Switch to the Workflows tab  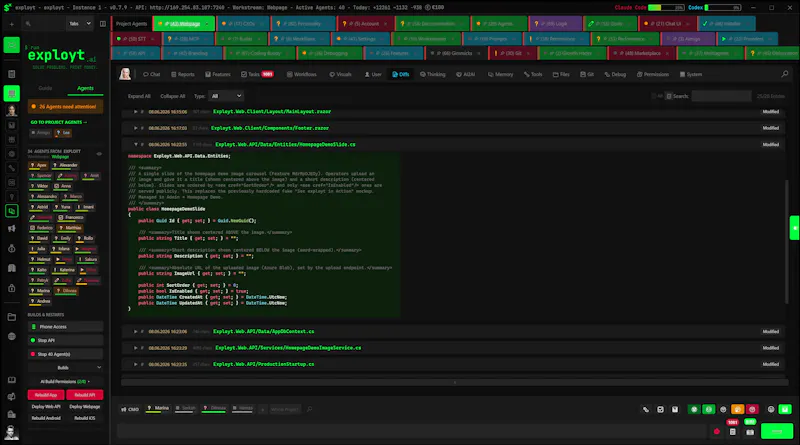[x=302, y=75]
